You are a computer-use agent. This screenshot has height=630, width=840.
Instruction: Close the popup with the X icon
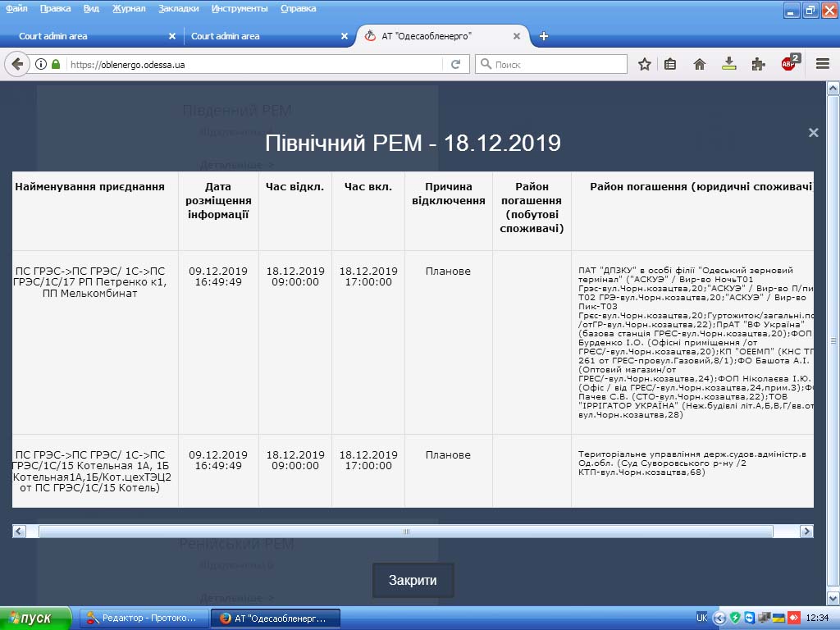click(x=813, y=132)
